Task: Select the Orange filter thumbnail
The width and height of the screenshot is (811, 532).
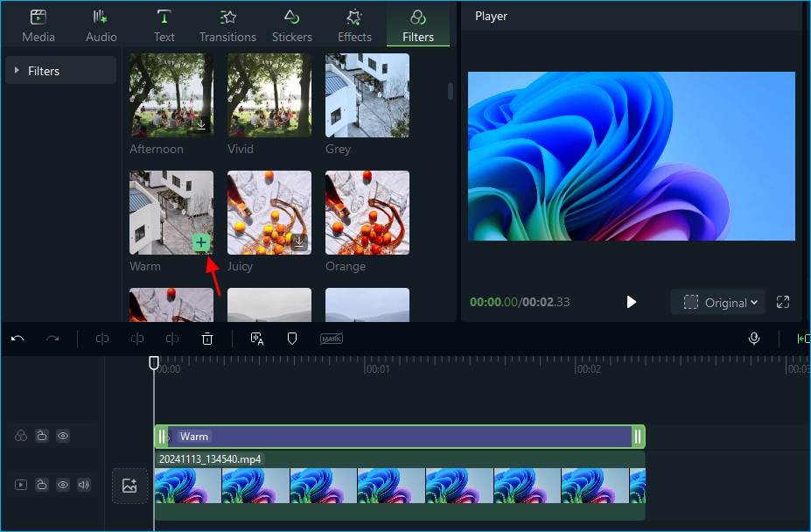Action: (x=367, y=212)
